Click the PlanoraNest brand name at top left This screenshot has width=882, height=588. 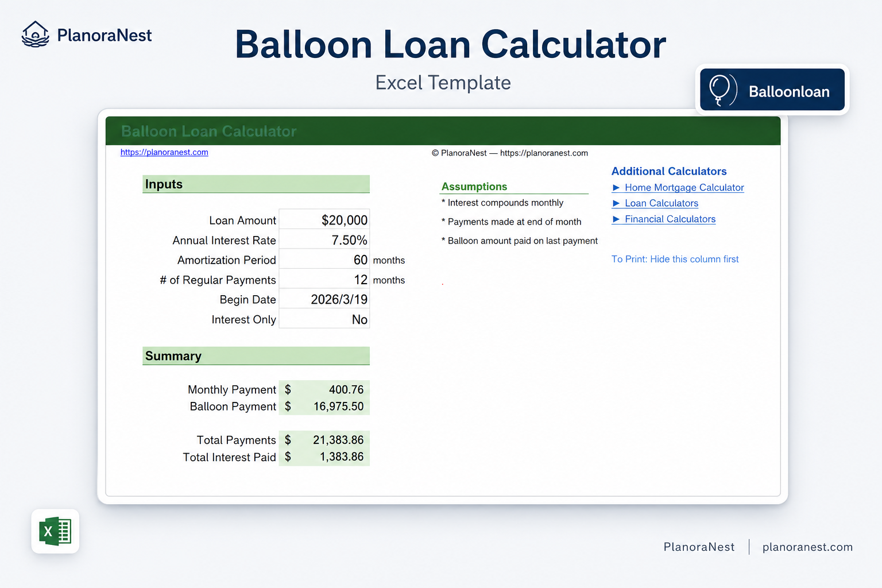[105, 36]
